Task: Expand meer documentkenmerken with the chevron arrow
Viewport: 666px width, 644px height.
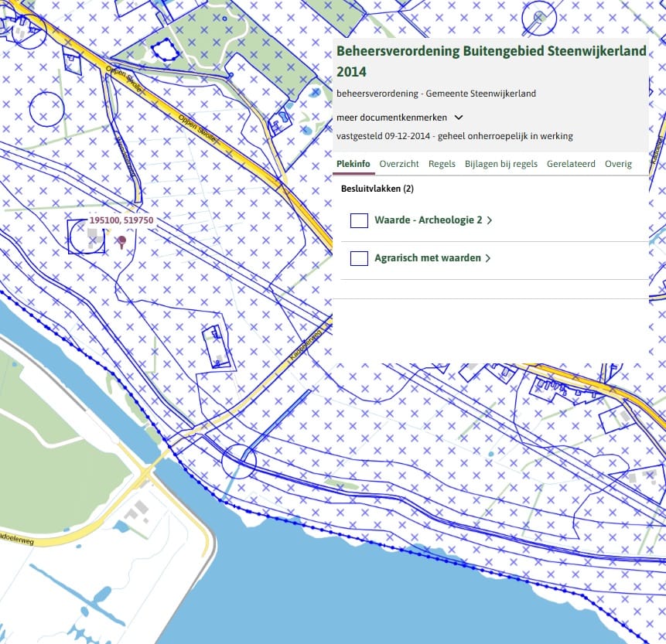Action: pyautogui.click(x=459, y=118)
